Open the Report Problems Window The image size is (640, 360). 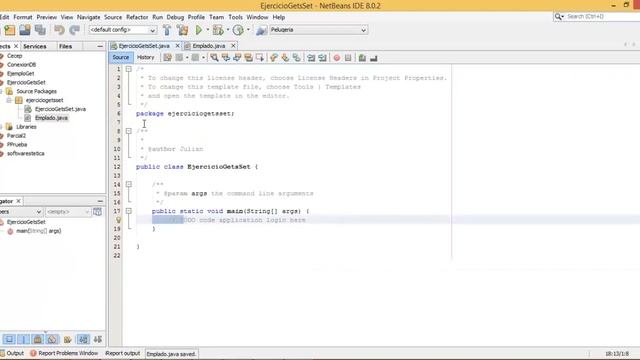64,353
